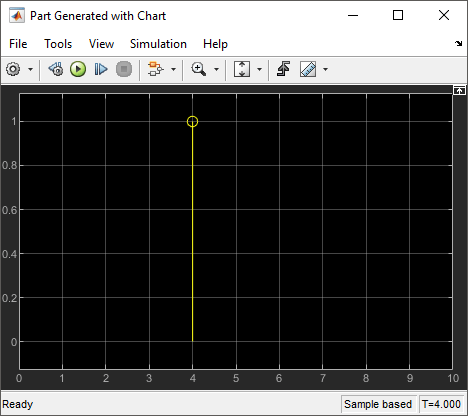The height and width of the screenshot is (416, 468).
Task: Expand dropdown next to axis scaling icon
Action: [259, 69]
